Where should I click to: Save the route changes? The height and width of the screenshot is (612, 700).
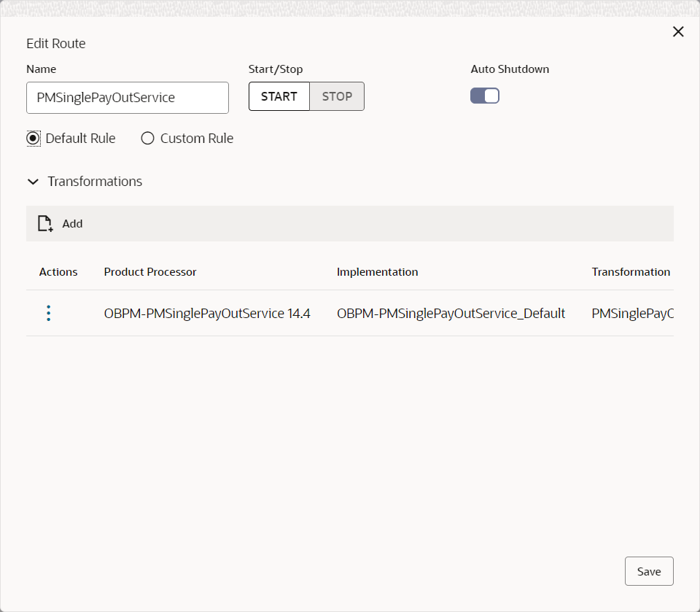[649, 571]
